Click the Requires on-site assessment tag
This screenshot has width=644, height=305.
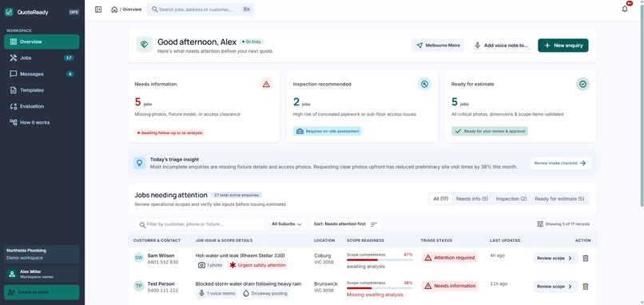point(328,132)
